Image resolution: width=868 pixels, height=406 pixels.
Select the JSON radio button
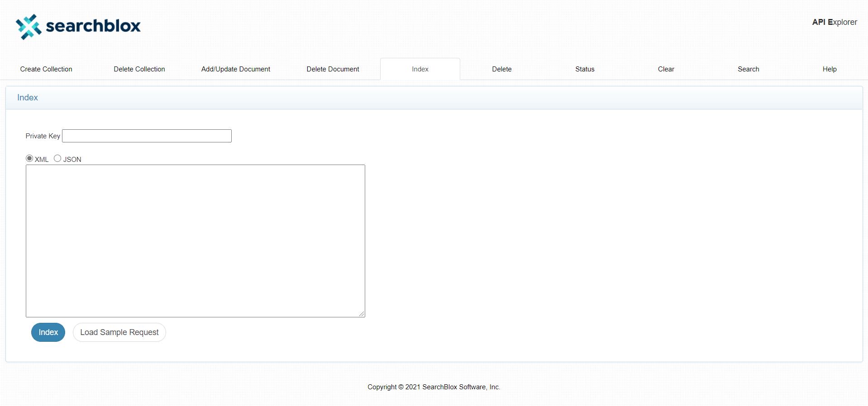click(57, 158)
